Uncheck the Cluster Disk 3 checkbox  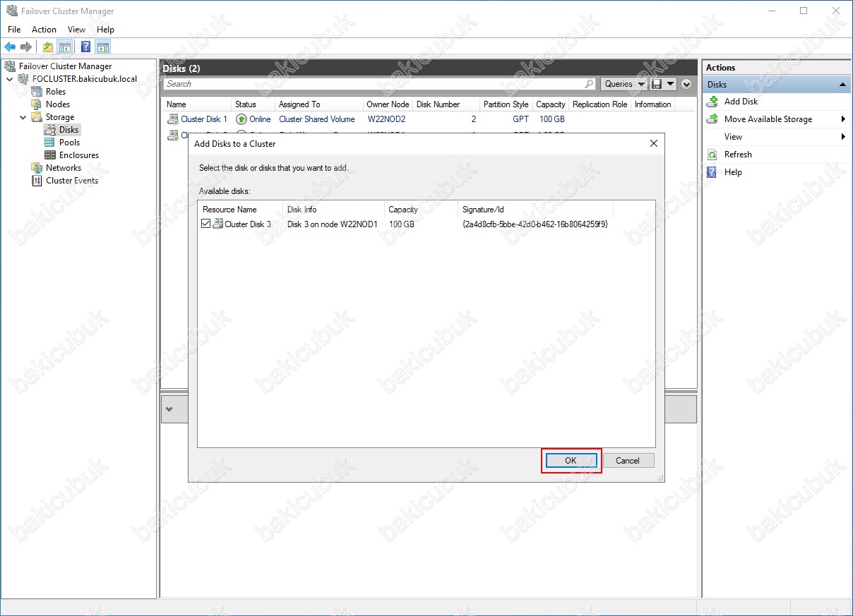click(205, 224)
